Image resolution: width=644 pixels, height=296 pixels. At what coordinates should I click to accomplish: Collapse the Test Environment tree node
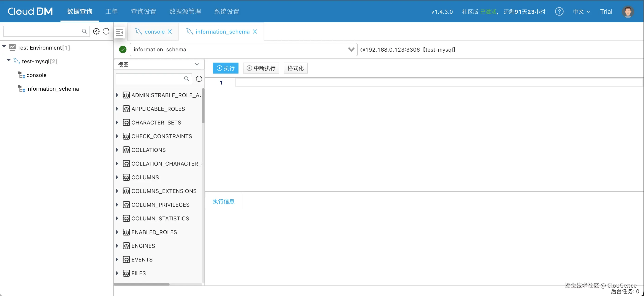click(4, 47)
